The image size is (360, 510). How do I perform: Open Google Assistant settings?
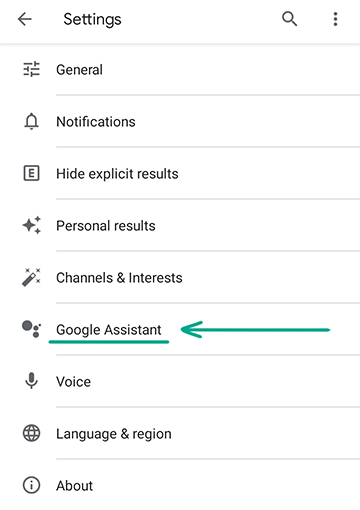180,329
